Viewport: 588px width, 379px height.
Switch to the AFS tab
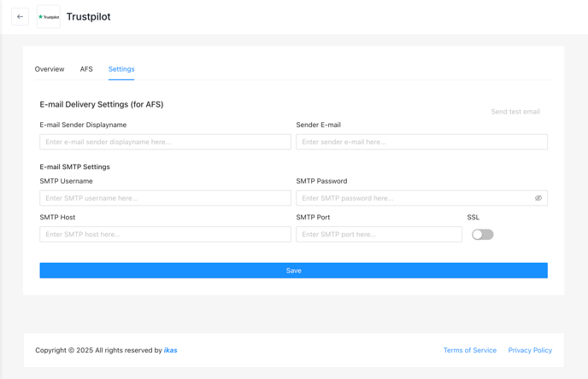pyautogui.click(x=86, y=69)
